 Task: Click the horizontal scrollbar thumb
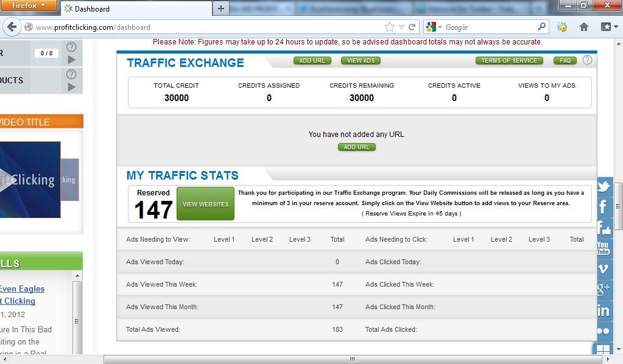coord(353,359)
